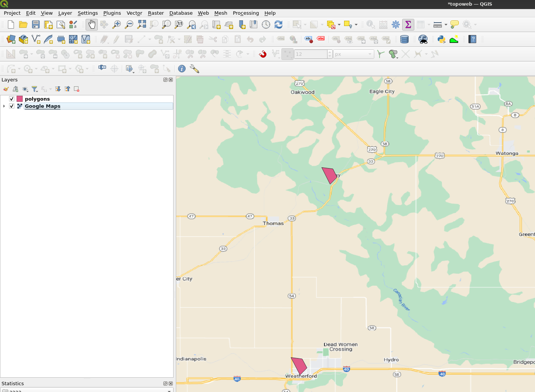Open the Python console
The height and width of the screenshot is (392, 535).
point(441,39)
